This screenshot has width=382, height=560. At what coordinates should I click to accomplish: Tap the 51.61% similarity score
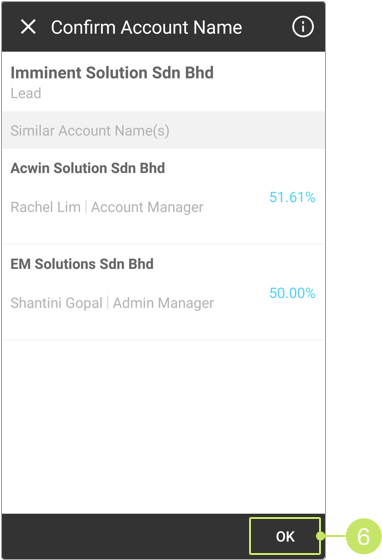point(292,197)
